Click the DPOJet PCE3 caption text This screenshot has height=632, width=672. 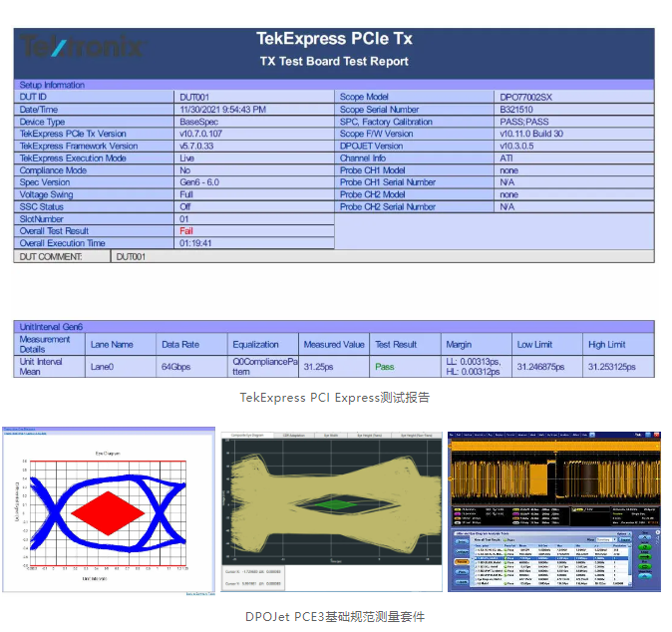pyautogui.click(x=334, y=616)
